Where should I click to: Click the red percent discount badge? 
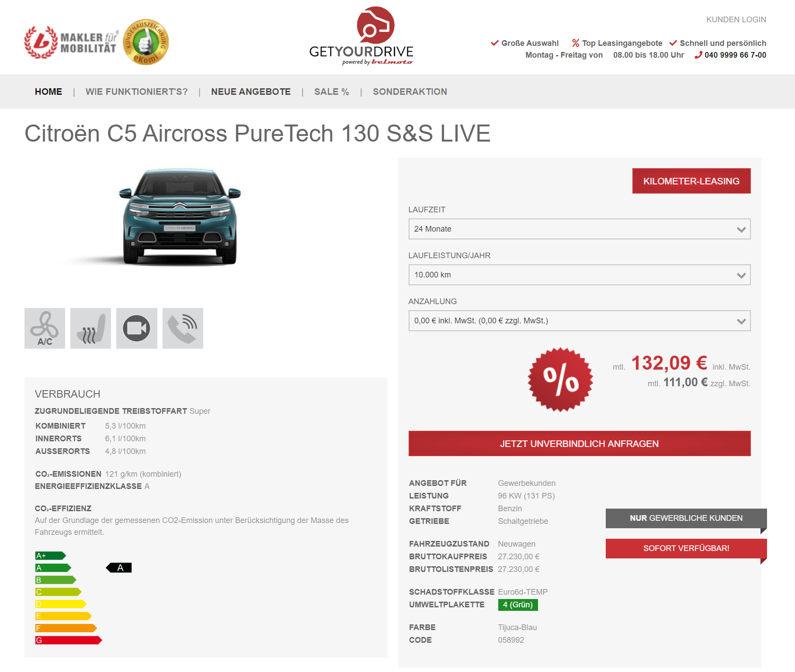[560, 380]
